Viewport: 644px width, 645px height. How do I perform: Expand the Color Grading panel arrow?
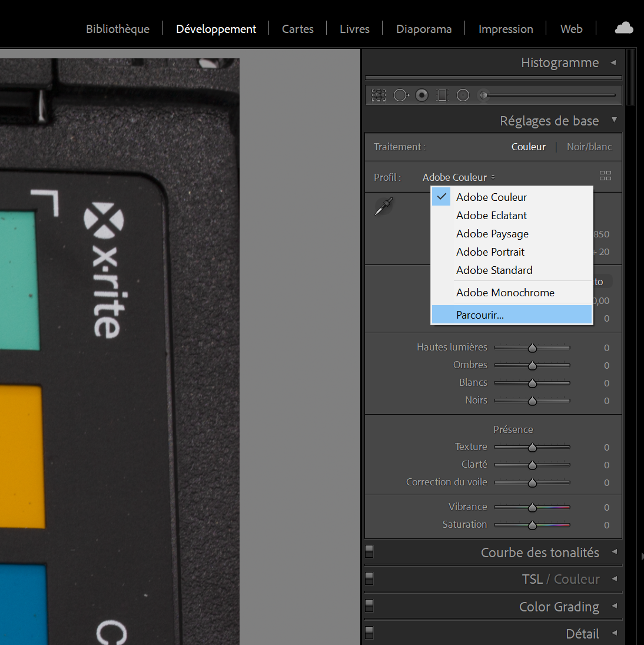pos(615,606)
